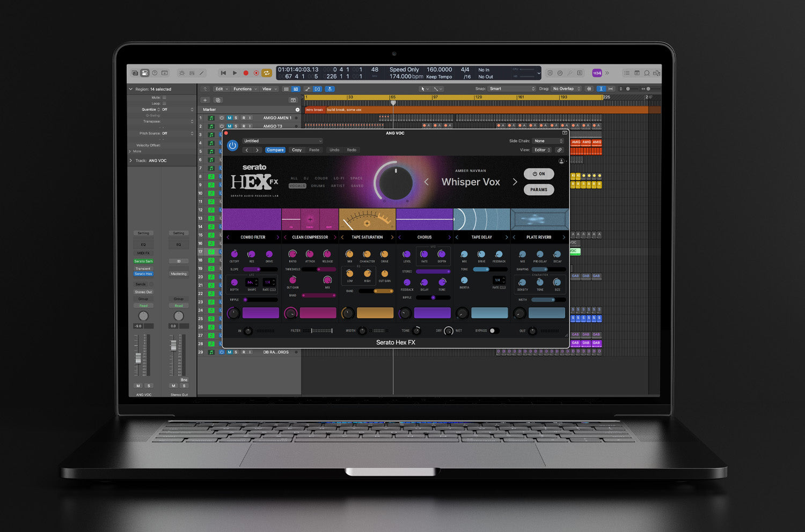
Task: Toggle the Serato ON button
Action: [x=539, y=174]
